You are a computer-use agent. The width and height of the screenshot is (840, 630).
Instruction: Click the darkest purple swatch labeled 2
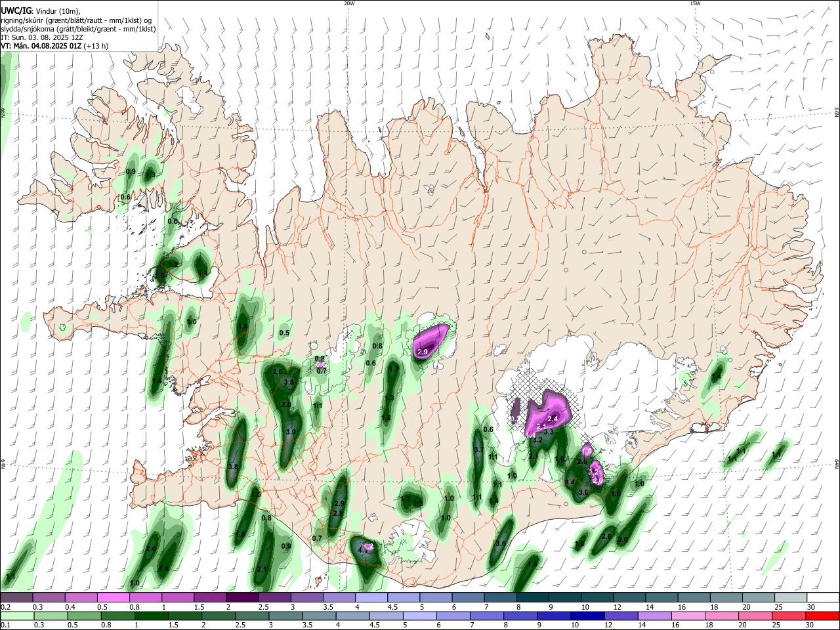click(x=241, y=598)
